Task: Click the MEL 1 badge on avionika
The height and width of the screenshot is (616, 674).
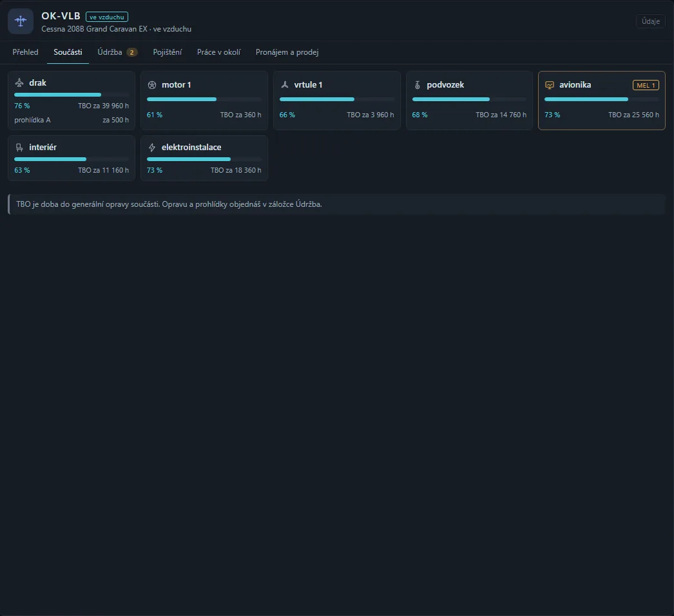Action: pyautogui.click(x=646, y=85)
